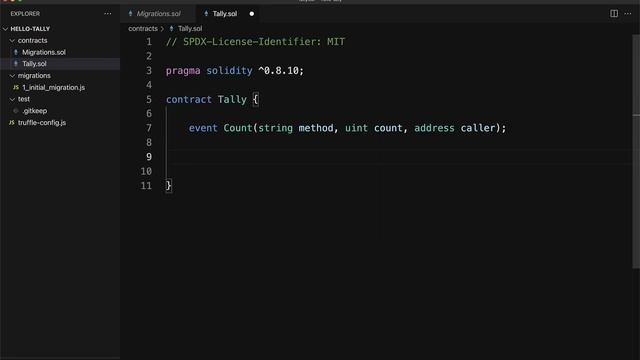Click the closing brace on line 11
The image size is (640, 360).
pyautogui.click(x=169, y=186)
